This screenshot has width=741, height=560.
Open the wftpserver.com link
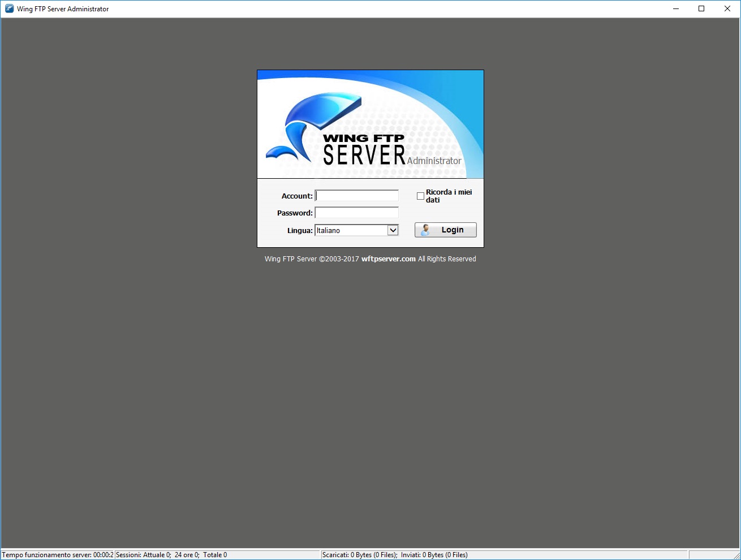pos(389,259)
